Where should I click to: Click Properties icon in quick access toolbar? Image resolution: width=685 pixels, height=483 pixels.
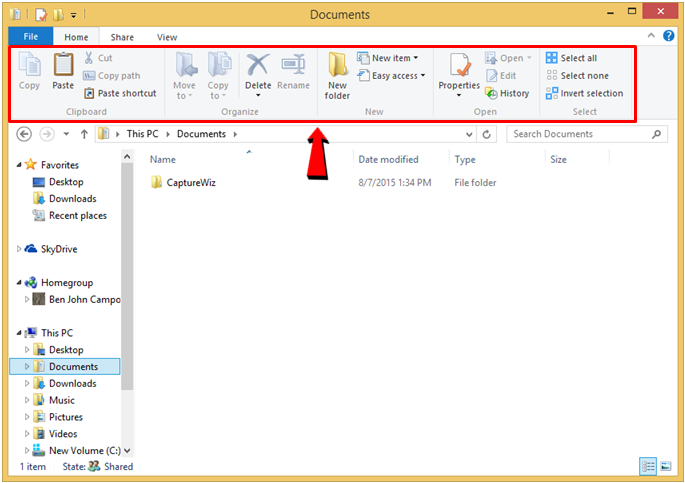pos(41,15)
